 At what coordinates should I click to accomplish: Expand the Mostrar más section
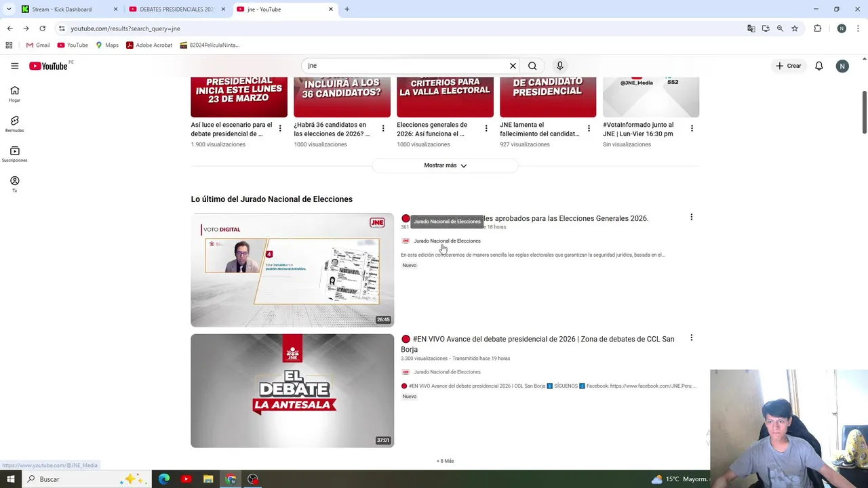[445, 165]
